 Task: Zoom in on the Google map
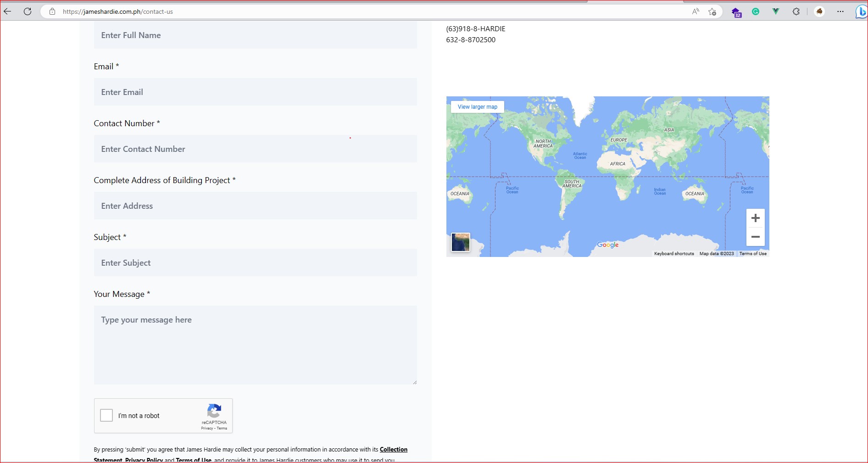755,218
